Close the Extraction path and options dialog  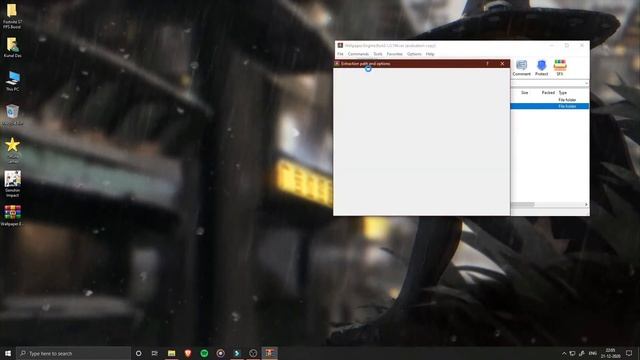tap(502, 64)
